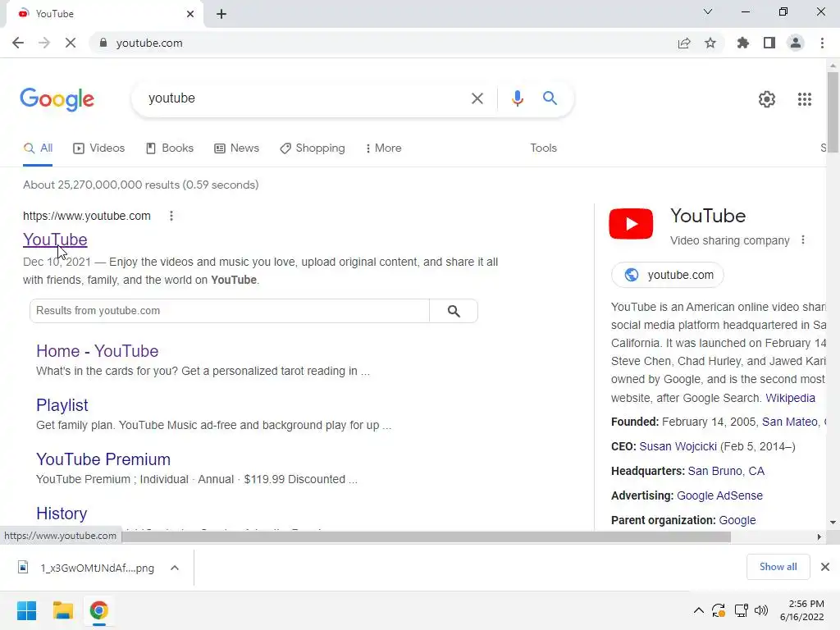Click the youtube.com website chip
Image resolution: width=840 pixels, height=630 pixels.
(x=668, y=275)
